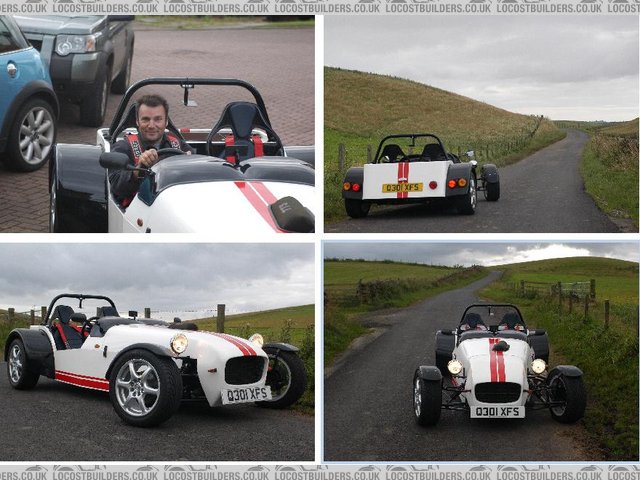Viewport: 640px width, 480px height.
Task: Click the front alloy wheel in side view photo
Action: click(145, 386)
